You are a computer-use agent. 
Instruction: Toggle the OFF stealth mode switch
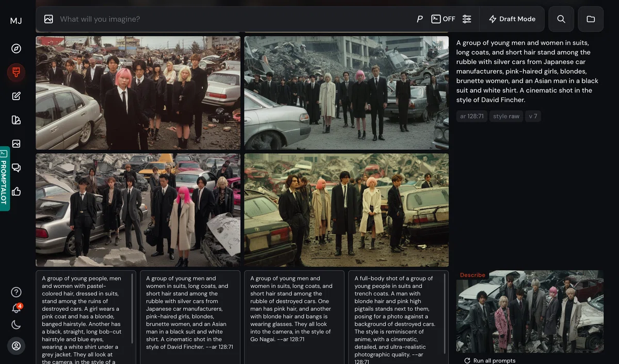pyautogui.click(x=443, y=19)
